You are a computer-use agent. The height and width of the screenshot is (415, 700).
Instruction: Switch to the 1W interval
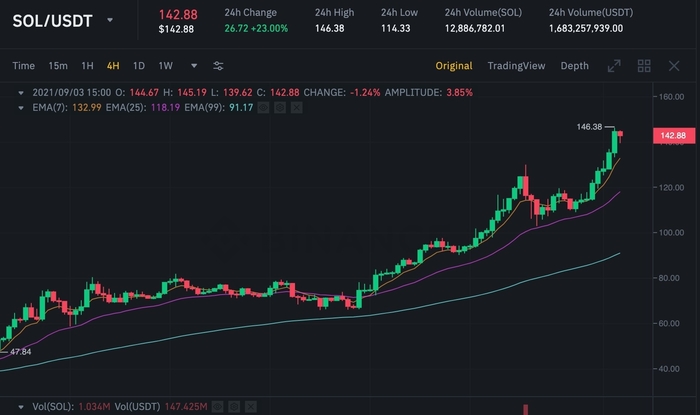166,66
